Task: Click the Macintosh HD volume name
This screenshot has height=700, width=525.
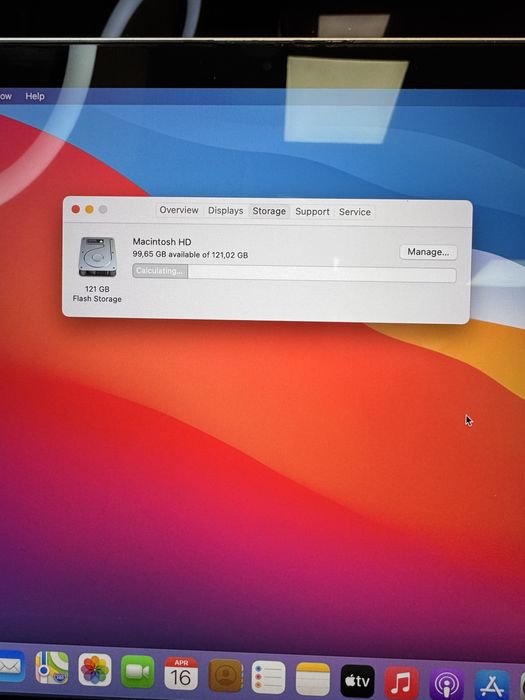Action: tap(162, 242)
